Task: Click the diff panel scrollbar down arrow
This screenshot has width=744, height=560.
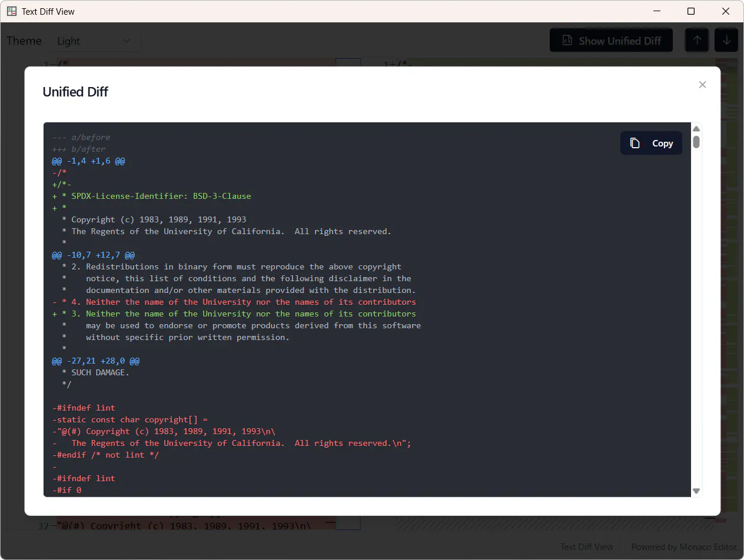Action: click(696, 491)
